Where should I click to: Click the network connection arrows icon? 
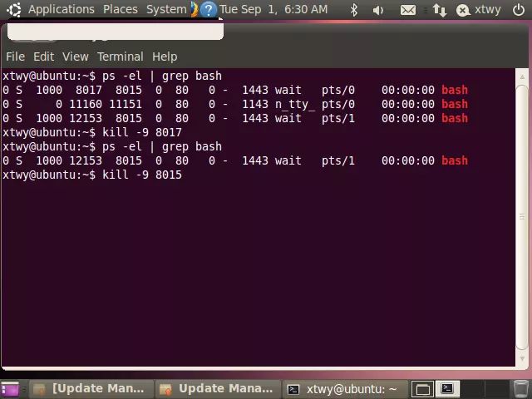click(439, 10)
